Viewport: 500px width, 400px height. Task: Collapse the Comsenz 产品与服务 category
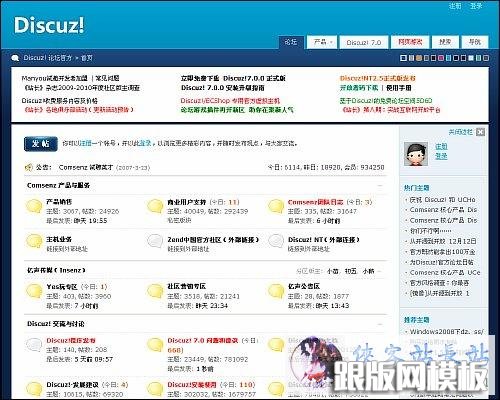[380, 185]
